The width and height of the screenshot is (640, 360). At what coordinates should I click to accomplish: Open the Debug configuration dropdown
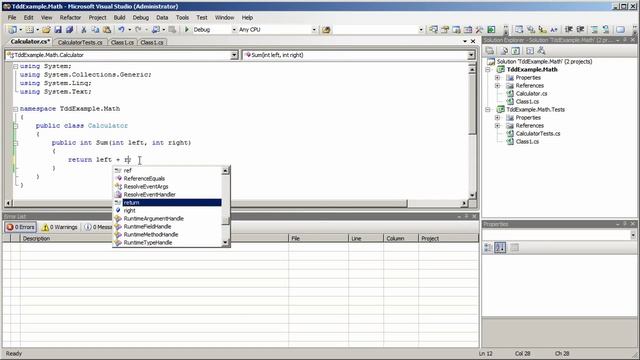pyautogui.click(x=234, y=30)
